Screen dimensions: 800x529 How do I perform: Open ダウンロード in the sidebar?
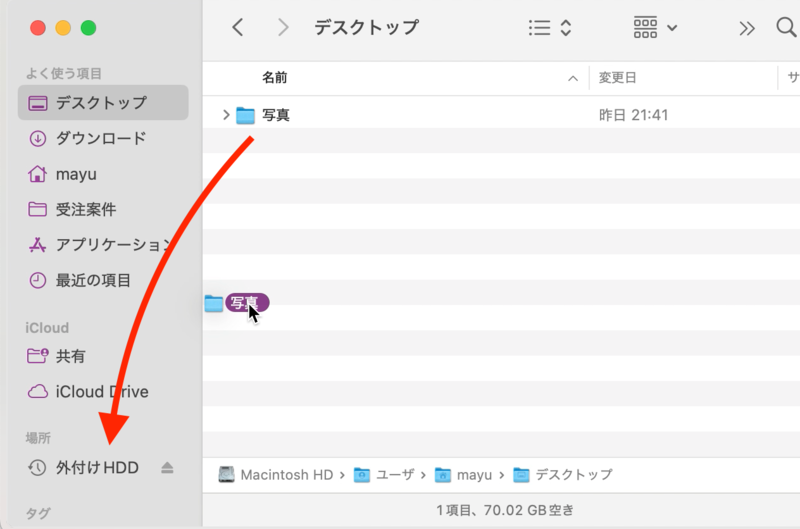coord(103,138)
